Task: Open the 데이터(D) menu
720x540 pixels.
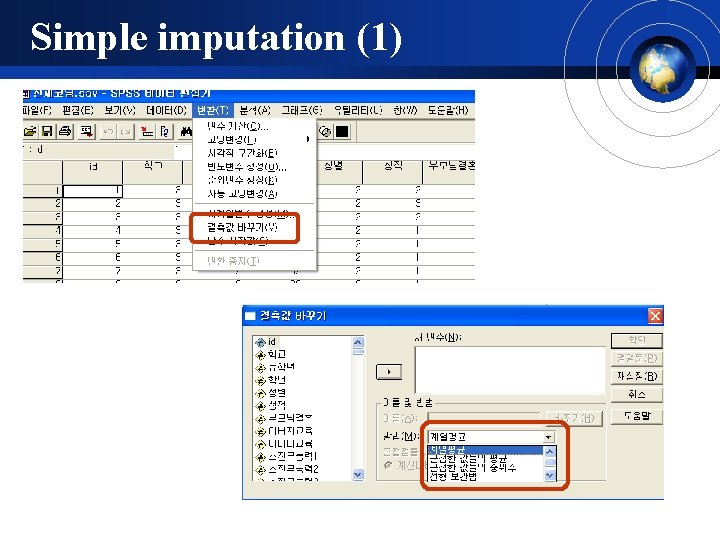Action: click(166, 110)
